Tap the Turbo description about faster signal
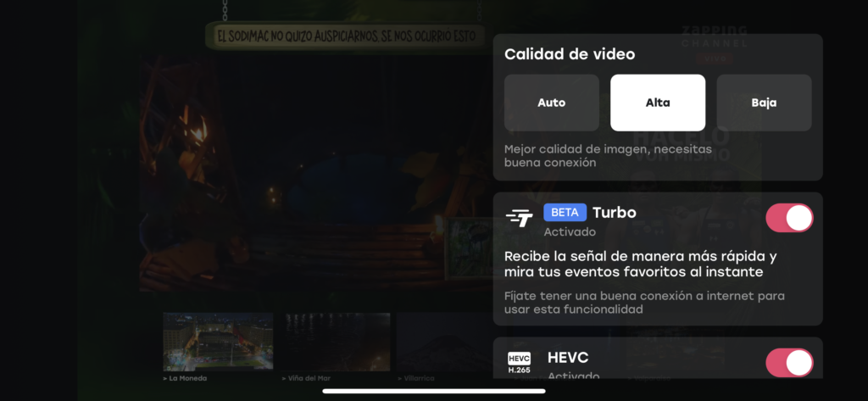 (640, 264)
